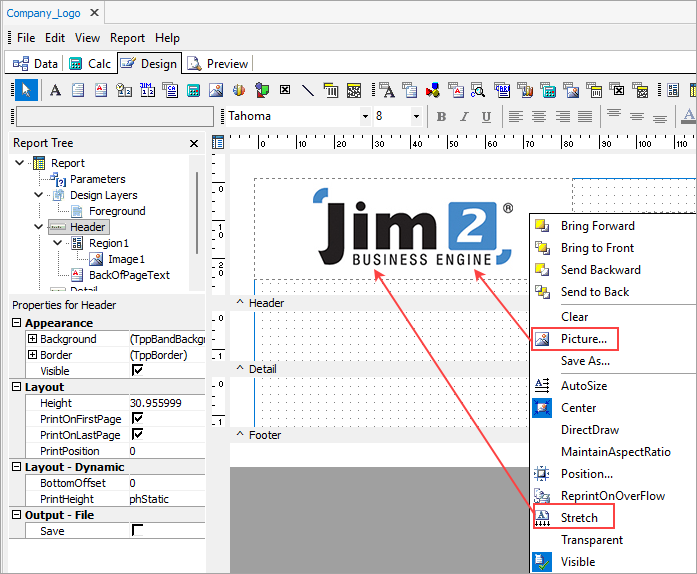Toggle Bold text formatting

(441, 116)
